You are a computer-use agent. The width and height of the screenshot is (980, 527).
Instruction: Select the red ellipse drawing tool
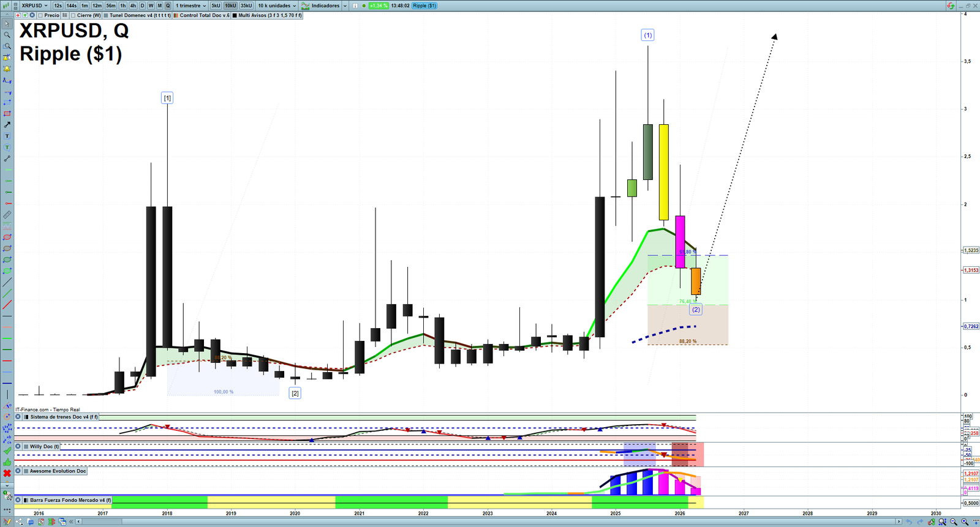(x=7, y=237)
